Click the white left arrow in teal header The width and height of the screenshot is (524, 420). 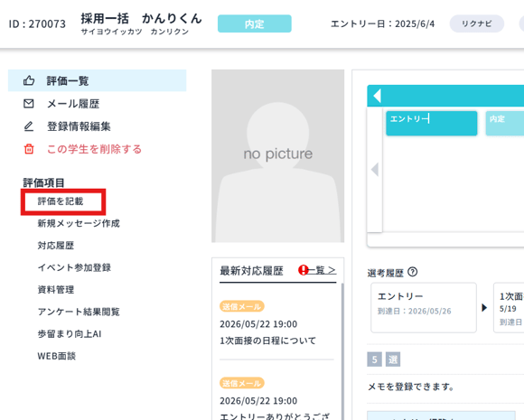(x=378, y=96)
